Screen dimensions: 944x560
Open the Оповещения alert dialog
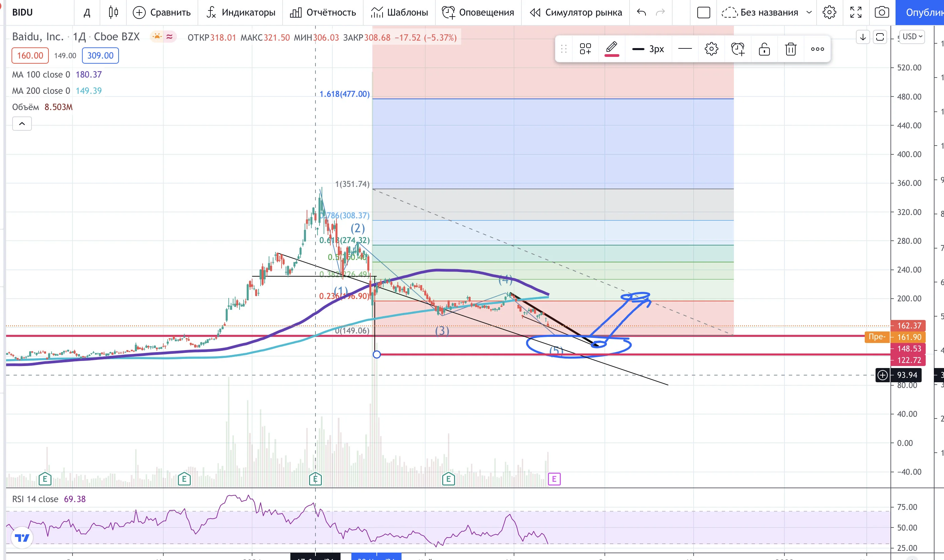click(478, 13)
